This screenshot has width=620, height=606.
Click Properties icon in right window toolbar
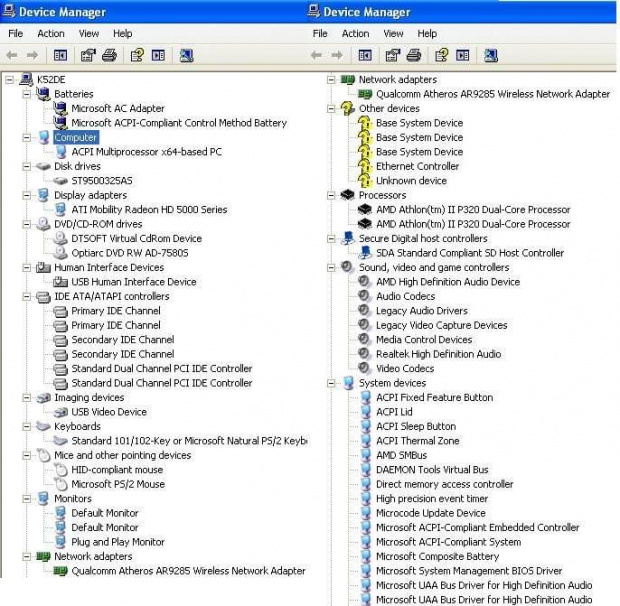tap(393, 55)
